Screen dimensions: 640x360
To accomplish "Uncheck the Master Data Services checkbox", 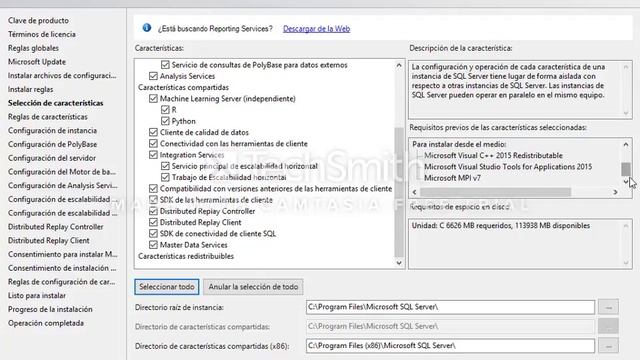I will point(153,245).
